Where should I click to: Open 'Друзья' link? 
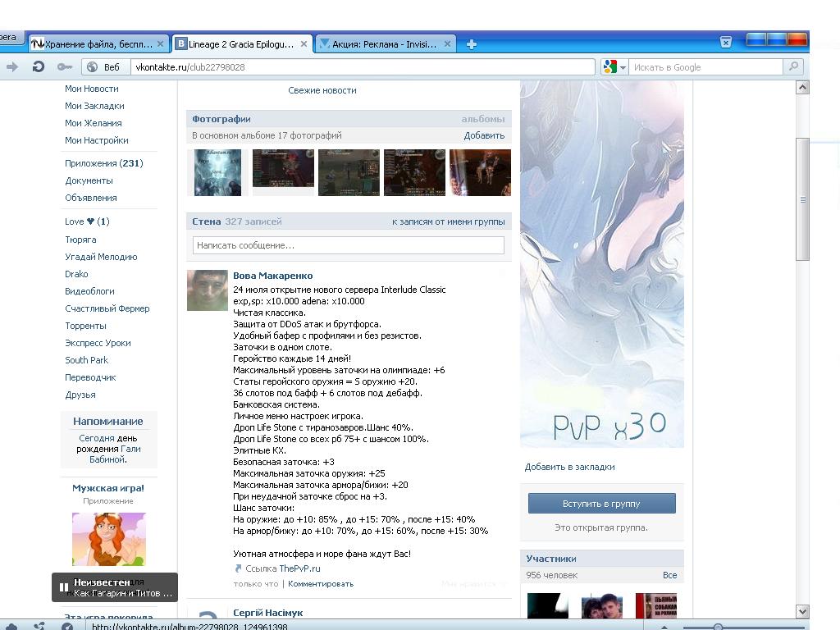tap(80, 395)
